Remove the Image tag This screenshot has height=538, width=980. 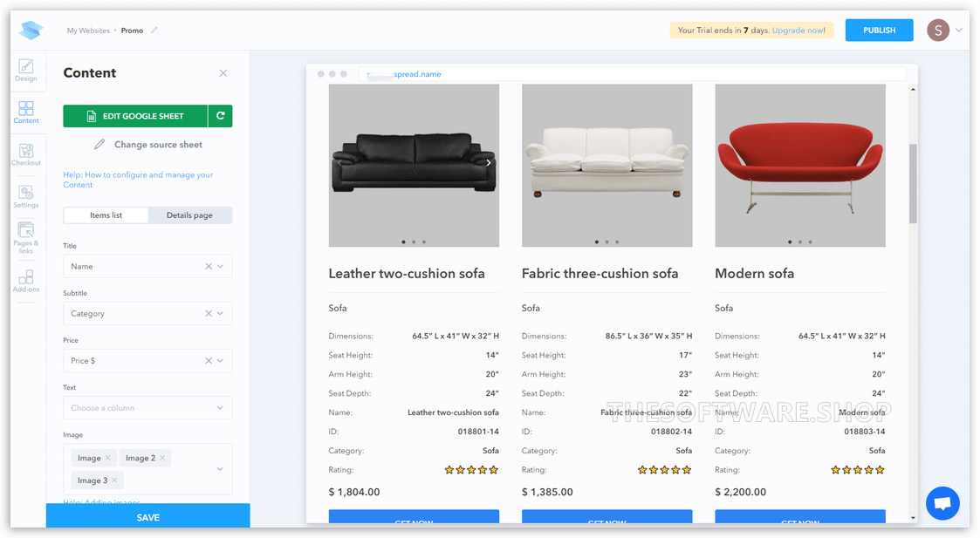(107, 458)
